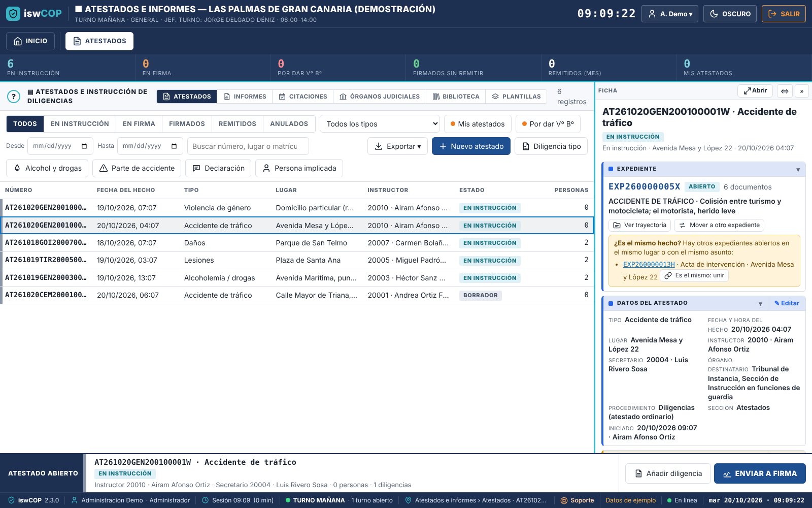Image resolution: width=812 pixels, height=508 pixels.
Task: Click the chain link icon on Es el mismo: unir
Action: point(668,275)
